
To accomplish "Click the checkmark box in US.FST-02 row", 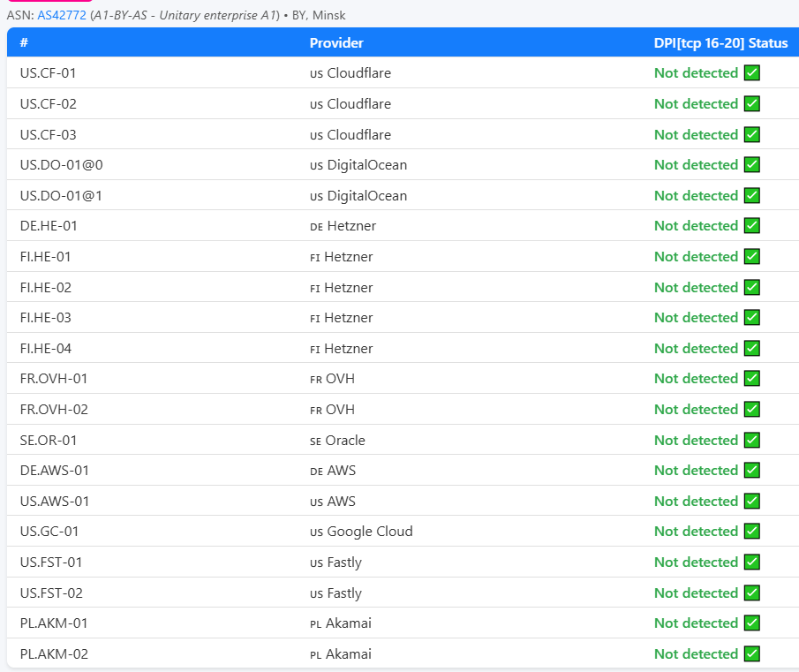I will pyautogui.click(x=752, y=593).
